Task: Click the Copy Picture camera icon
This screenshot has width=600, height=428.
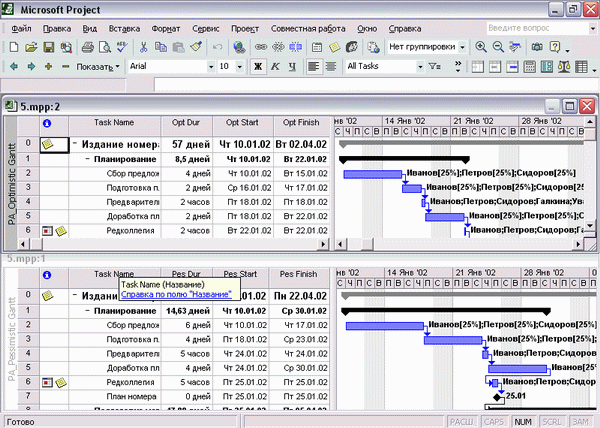Action: (537, 47)
